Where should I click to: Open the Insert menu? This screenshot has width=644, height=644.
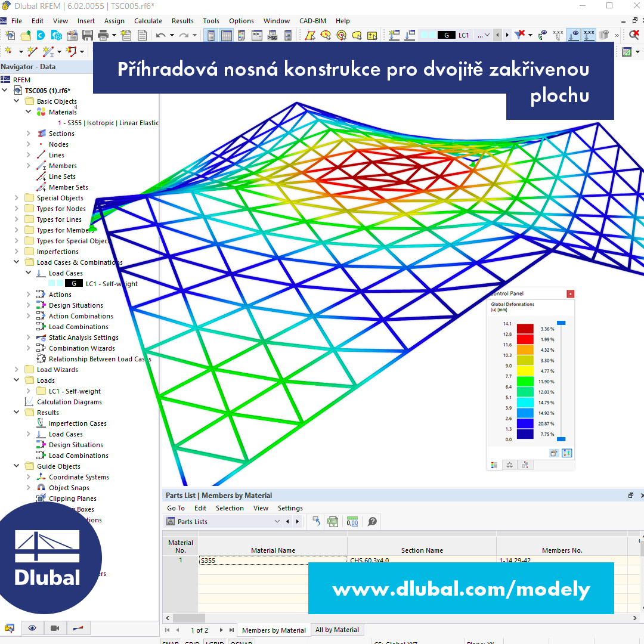pyautogui.click(x=86, y=21)
